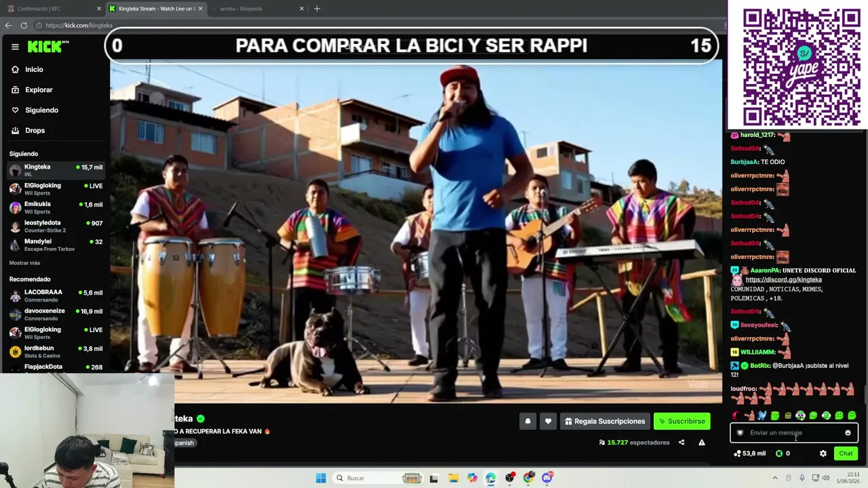Screen dimensions: 868x488
Task: Show hidden system tray icons
Action: pyautogui.click(x=775, y=478)
